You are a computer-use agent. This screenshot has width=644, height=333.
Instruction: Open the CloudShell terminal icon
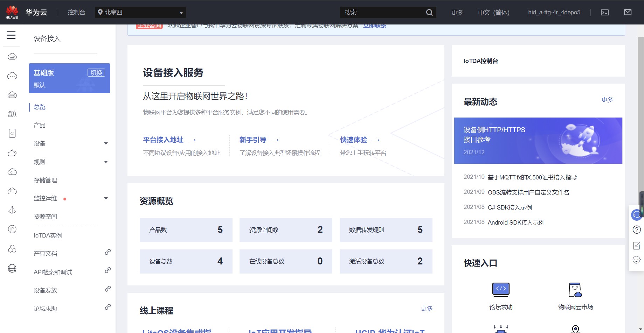coord(605,13)
